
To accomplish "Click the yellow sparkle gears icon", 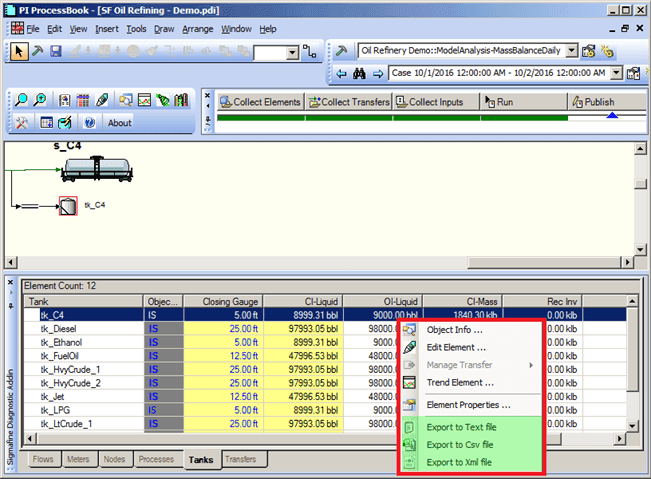I will [x=607, y=51].
